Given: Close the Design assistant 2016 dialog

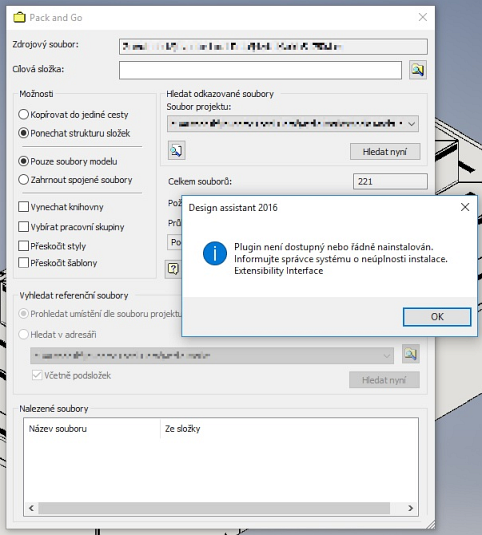Looking at the screenshot, I should tap(465, 207).
